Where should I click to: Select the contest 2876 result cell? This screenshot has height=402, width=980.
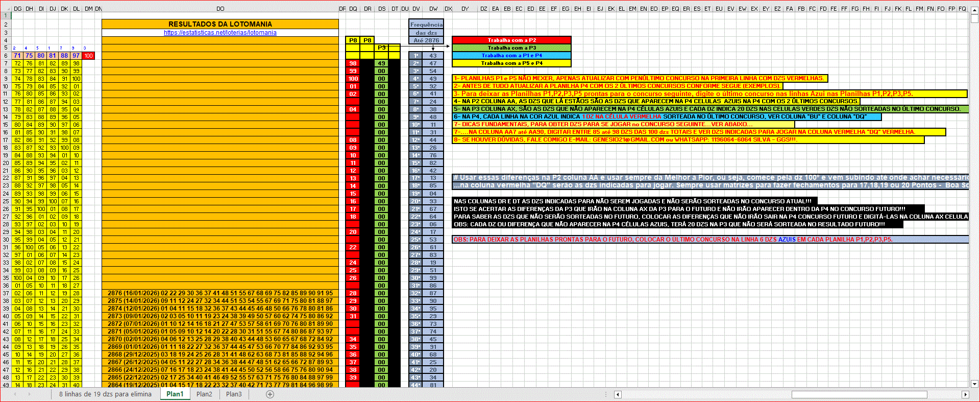pos(220,293)
